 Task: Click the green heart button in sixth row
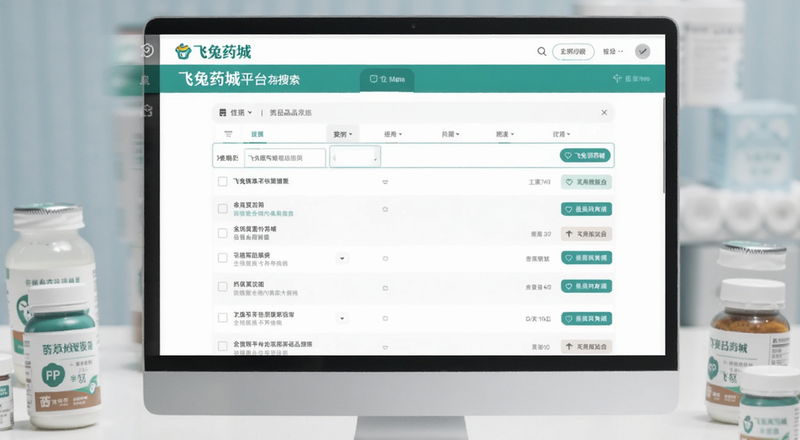click(586, 319)
